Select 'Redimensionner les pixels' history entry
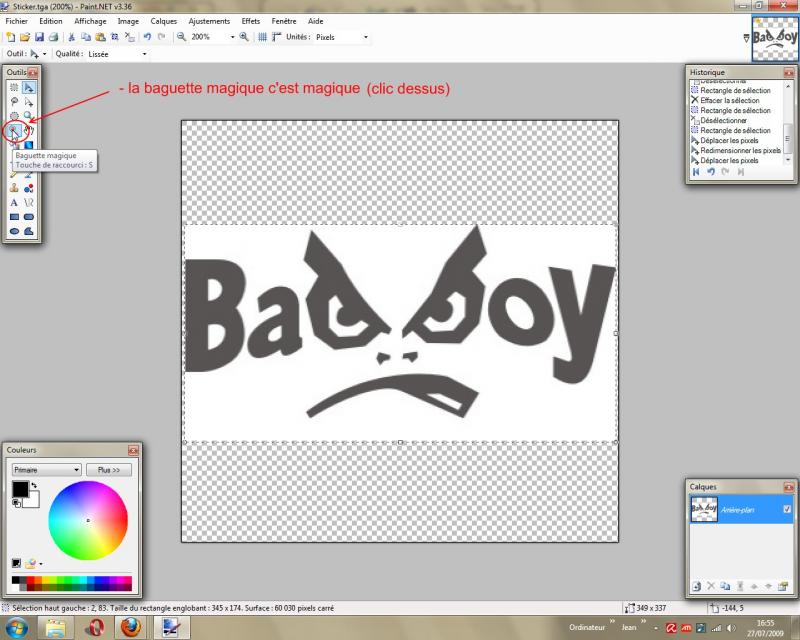Image resolution: width=800 pixels, height=640 pixels. (736, 151)
